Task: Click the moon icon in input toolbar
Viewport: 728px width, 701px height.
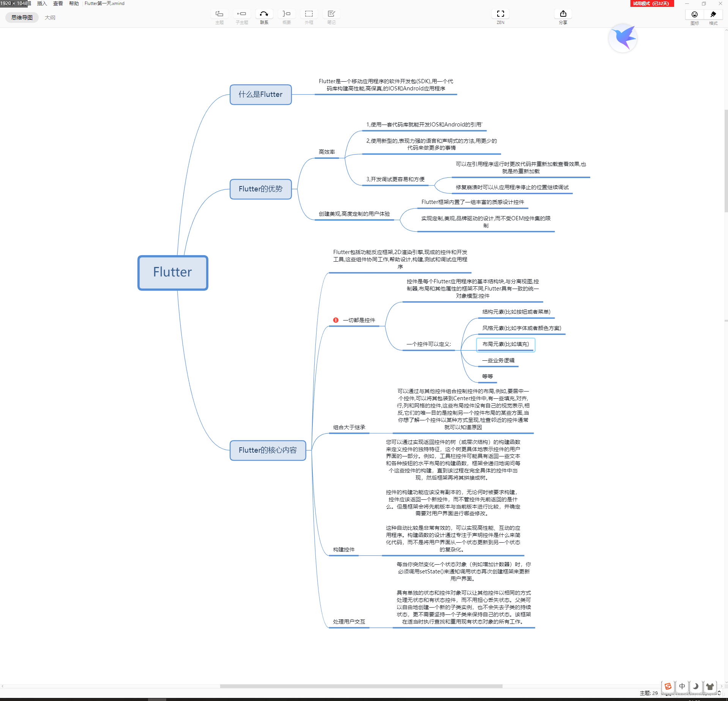Action: (x=696, y=686)
